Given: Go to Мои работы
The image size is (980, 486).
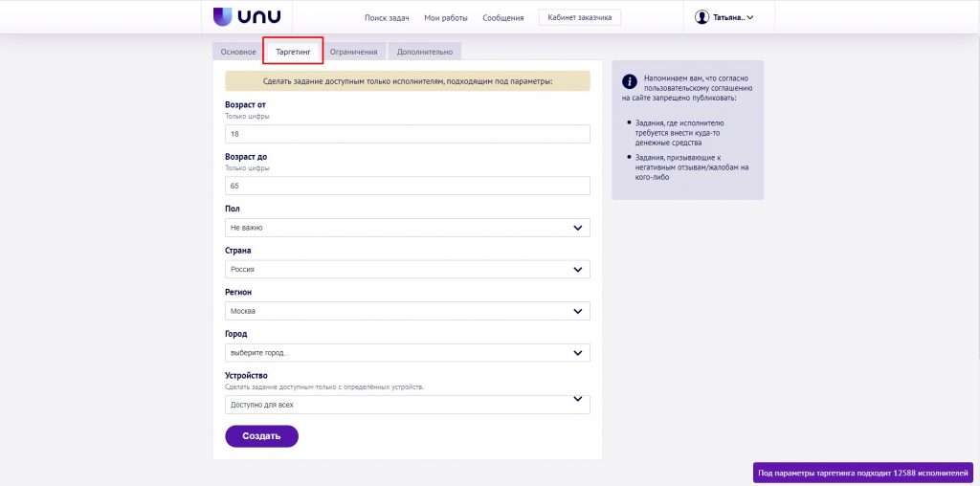Looking at the screenshot, I should coord(446,18).
